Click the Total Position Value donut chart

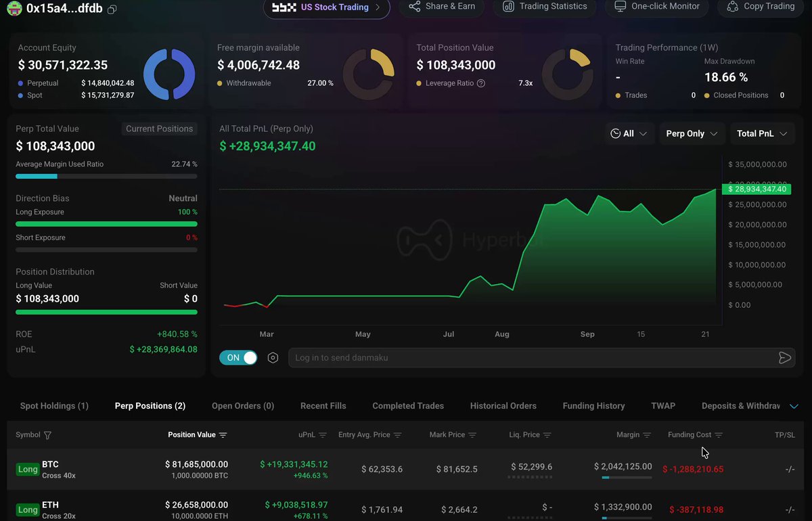[x=568, y=74]
